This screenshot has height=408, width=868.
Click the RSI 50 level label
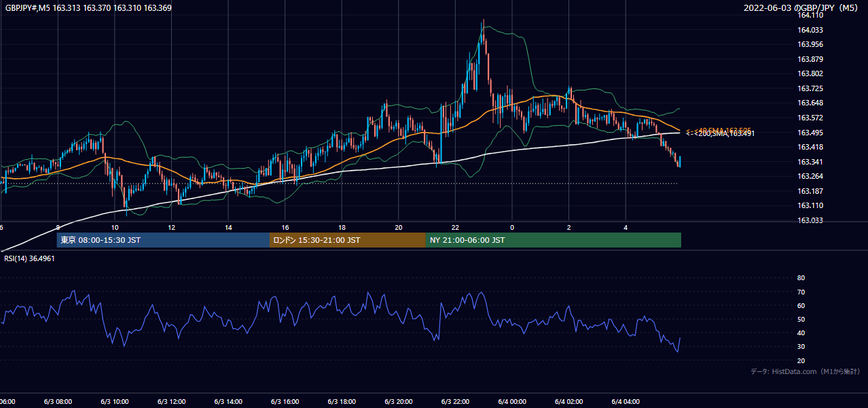click(x=801, y=319)
